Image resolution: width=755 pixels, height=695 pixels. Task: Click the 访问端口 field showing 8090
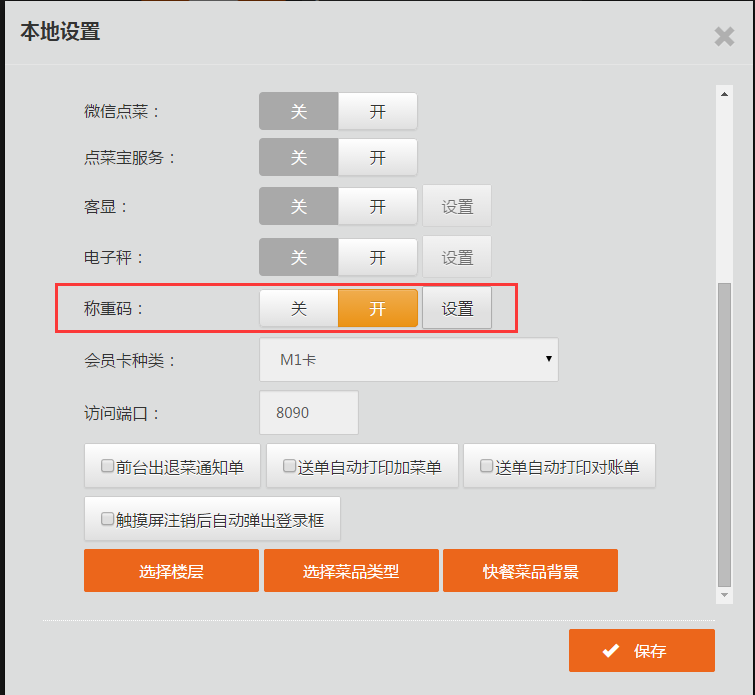309,412
